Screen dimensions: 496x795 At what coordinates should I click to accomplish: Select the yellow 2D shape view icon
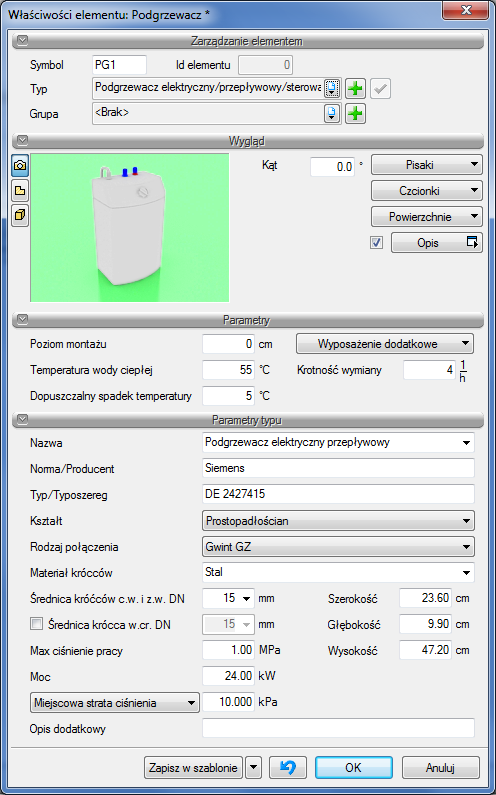click(20, 191)
